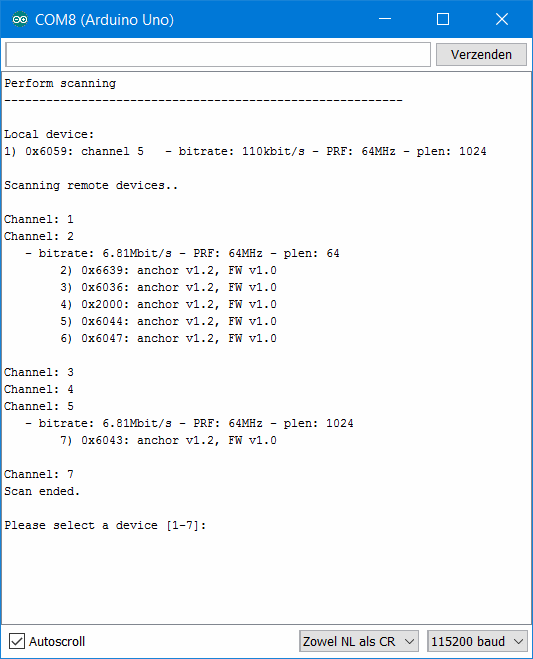
Task: Focus the serial command input field
Action: 218,55
